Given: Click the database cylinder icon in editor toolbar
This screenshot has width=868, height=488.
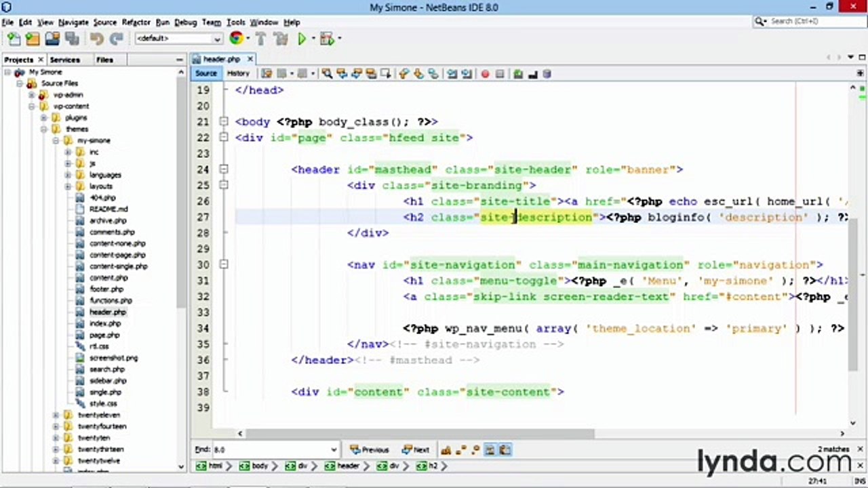Looking at the screenshot, I should (547, 74).
